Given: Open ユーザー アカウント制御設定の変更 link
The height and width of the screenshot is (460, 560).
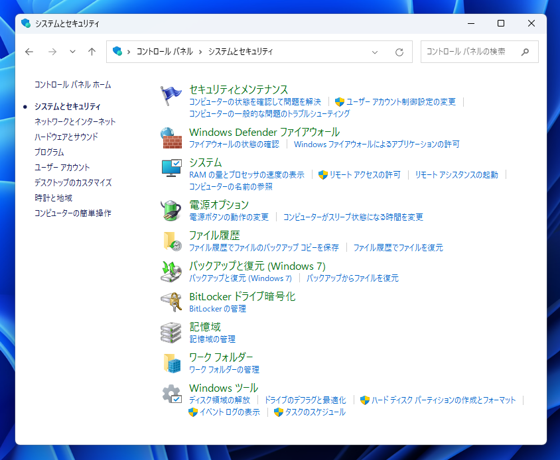Looking at the screenshot, I should [x=401, y=102].
